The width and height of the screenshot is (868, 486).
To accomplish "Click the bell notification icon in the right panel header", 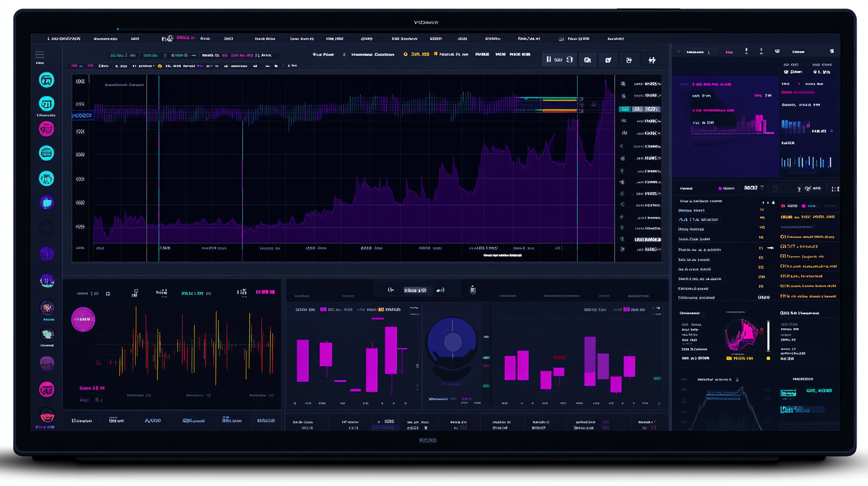I will 747,51.
